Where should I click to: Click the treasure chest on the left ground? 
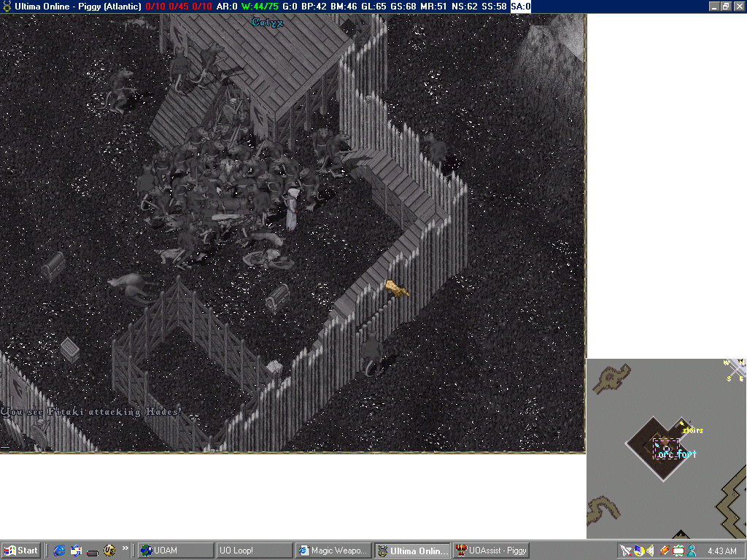point(53,265)
